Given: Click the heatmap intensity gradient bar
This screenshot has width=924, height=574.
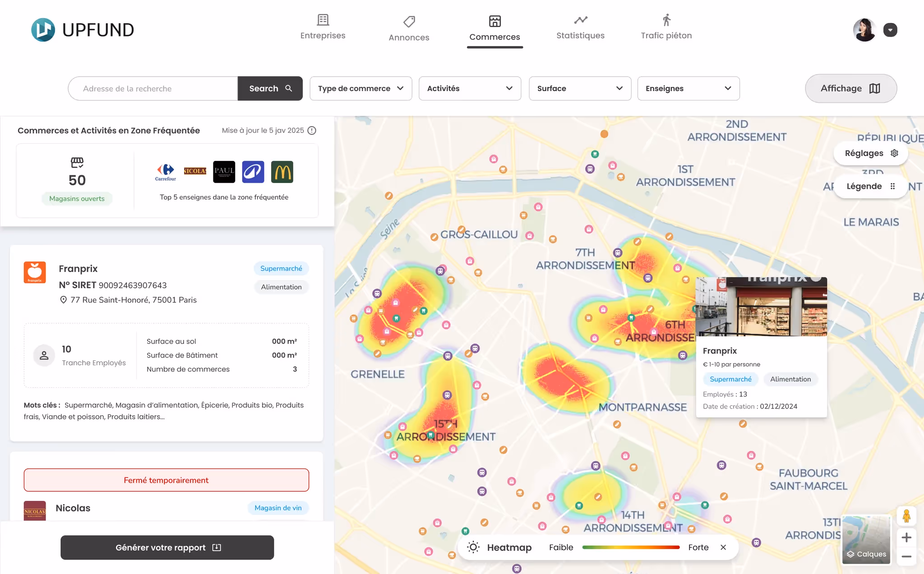Looking at the screenshot, I should pos(631,547).
